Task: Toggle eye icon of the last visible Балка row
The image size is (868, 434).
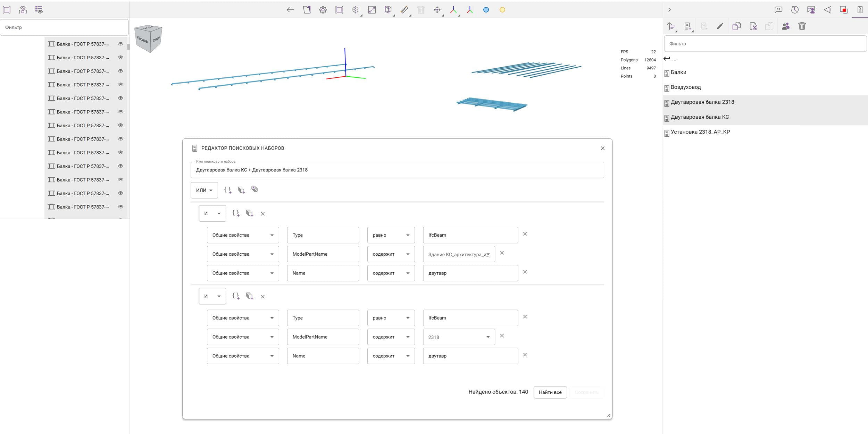Action: pyautogui.click(x=120, y=207)
